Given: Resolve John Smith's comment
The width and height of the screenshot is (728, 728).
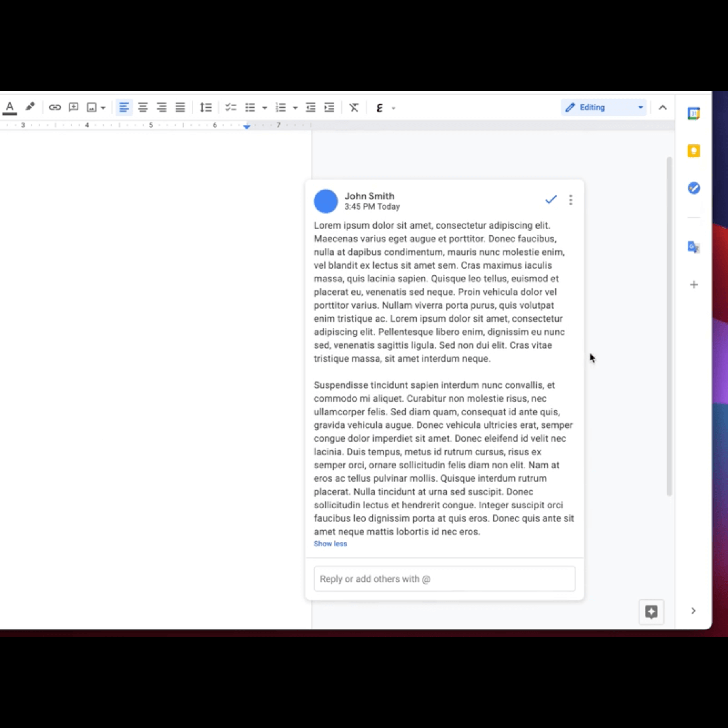Looking at the screenshot, I should point(551,199).
